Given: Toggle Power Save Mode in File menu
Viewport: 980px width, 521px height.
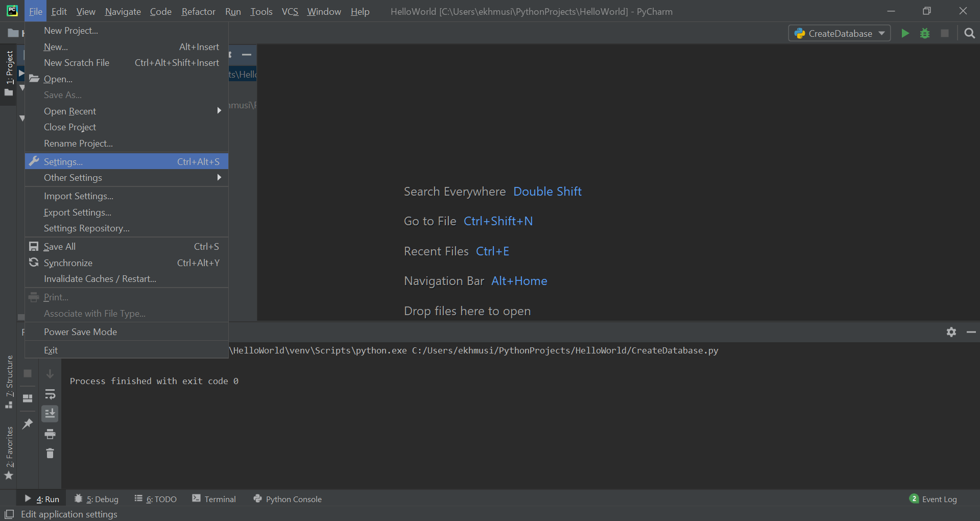Looking at the screenshot, I should [80, 332].
